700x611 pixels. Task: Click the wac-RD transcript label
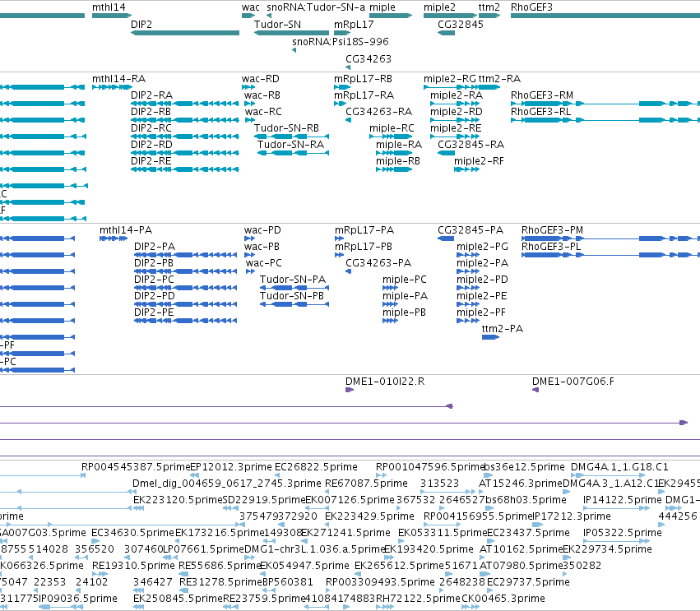click(260, 79)
